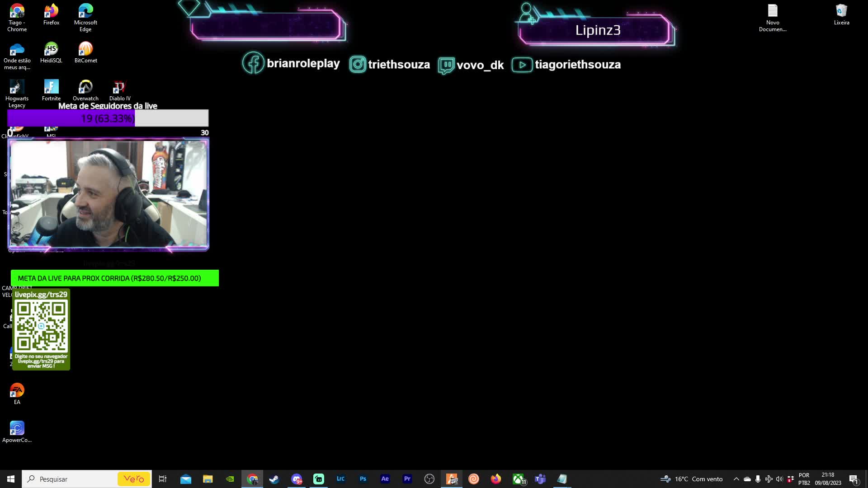
Task: Select Novo Documento text file on desktop
Action: [773, 18]
